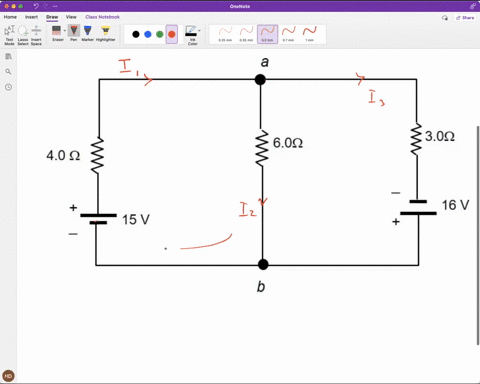480x384 pixels.
Task: Click the 6.0Ω resistor label
Action: pyautogui.click(x=288, y=143)
